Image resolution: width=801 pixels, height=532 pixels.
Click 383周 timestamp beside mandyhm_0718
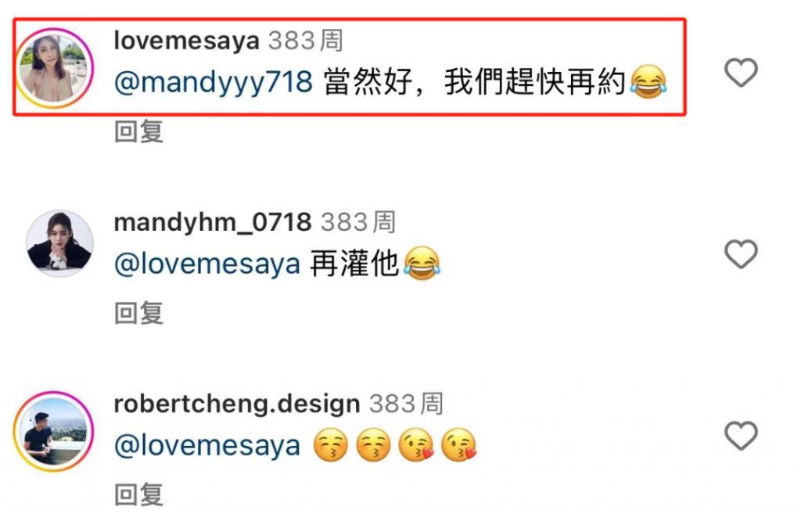tap(358, 222)
